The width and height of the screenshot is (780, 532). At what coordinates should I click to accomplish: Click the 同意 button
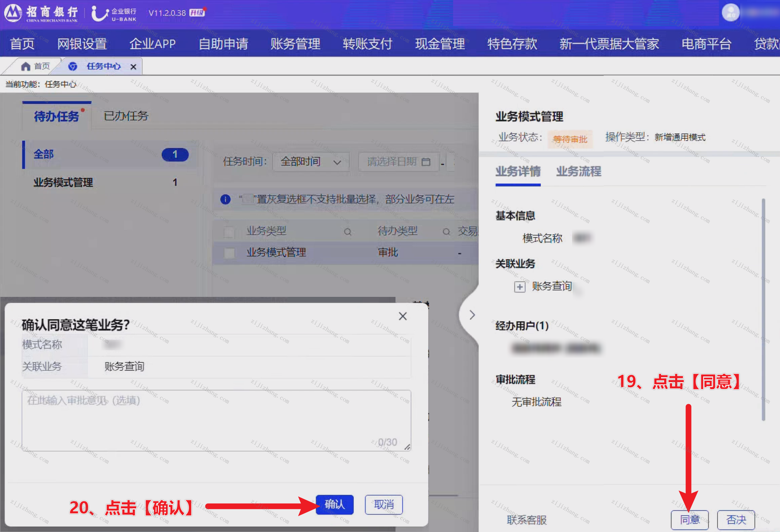tap(690, 520)
